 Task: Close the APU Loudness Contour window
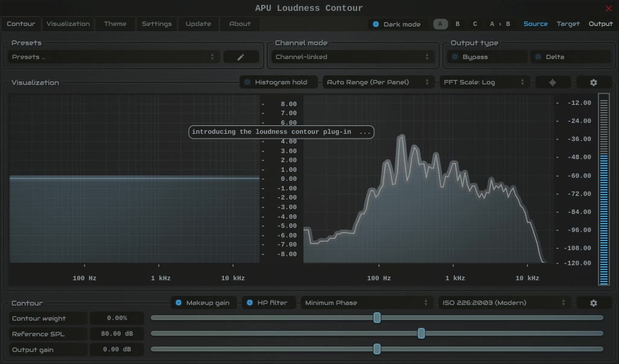click(608, 8)
